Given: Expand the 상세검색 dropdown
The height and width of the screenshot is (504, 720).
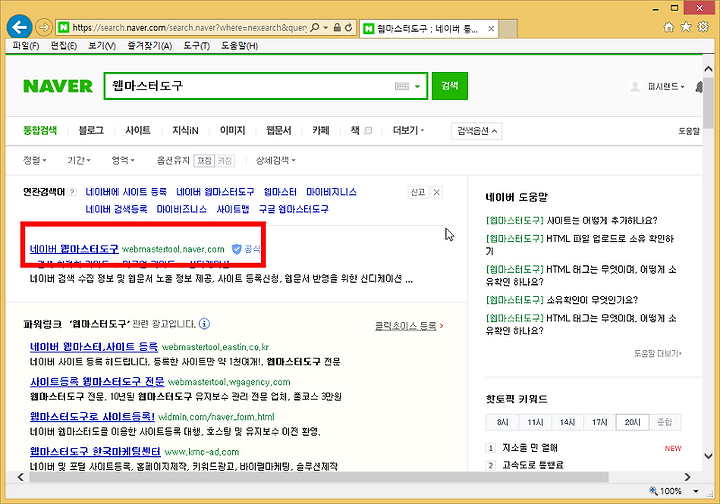Looking at the screenshot, I should click(x=276, y=160).
